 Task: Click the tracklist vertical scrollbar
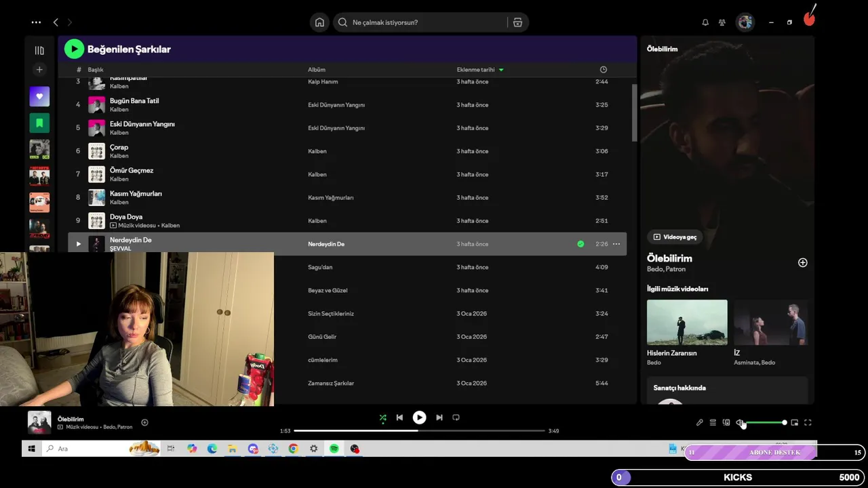635,113
